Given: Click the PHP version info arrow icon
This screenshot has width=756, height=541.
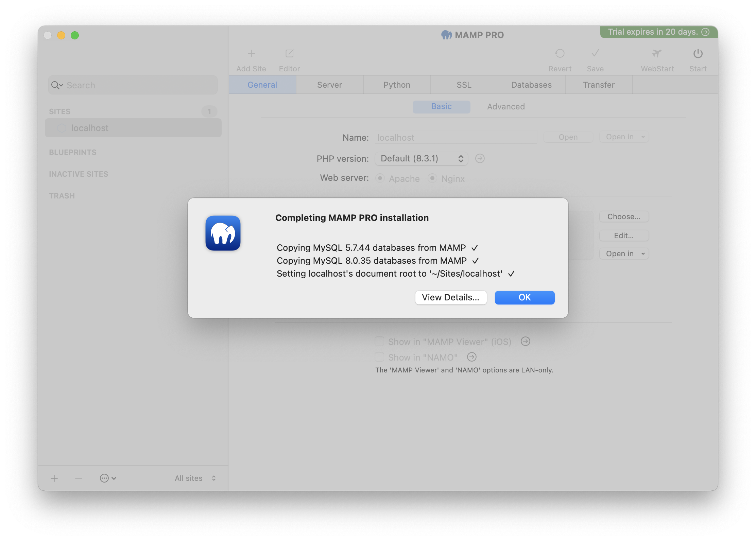Looking at the screenshot, I should click(480, 158).
